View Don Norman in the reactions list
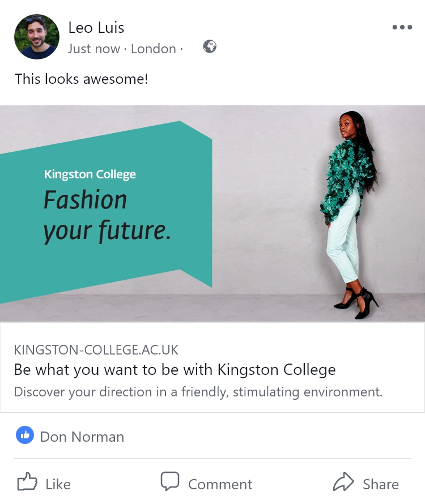 pyautogui.click(x=82, y=437)
